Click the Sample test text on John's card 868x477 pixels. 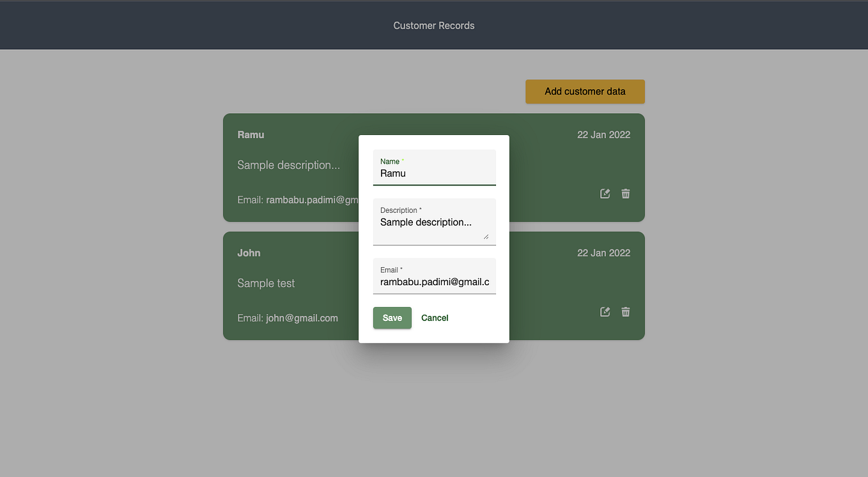point(266,283)
